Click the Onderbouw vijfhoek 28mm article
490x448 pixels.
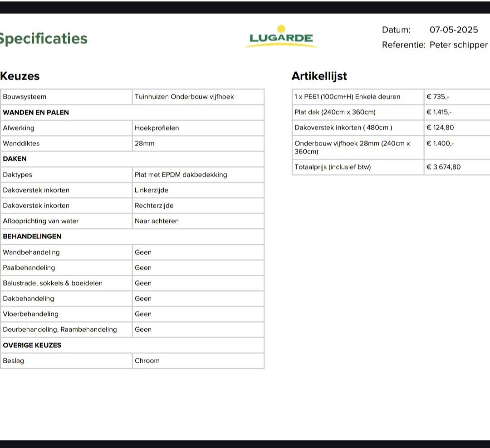(352, 147)
